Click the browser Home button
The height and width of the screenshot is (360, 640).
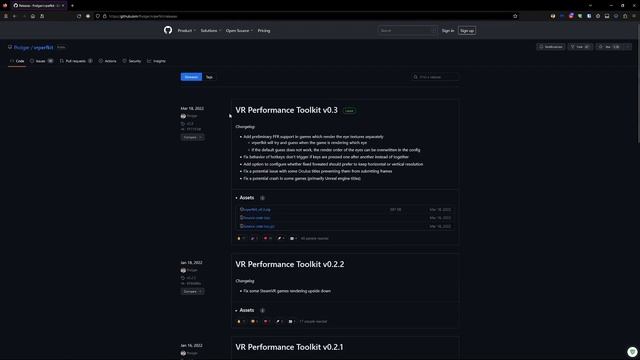tap(33, 16)
